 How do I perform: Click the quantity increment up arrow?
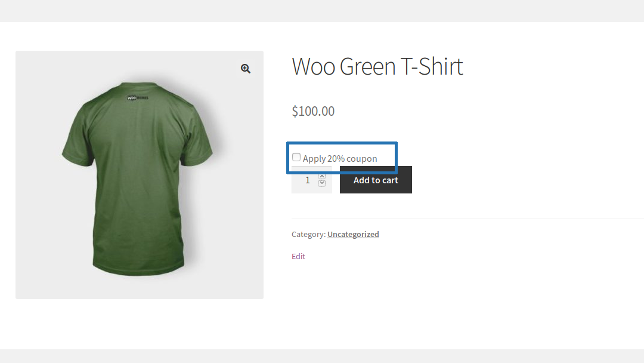(x=321, y=176)
